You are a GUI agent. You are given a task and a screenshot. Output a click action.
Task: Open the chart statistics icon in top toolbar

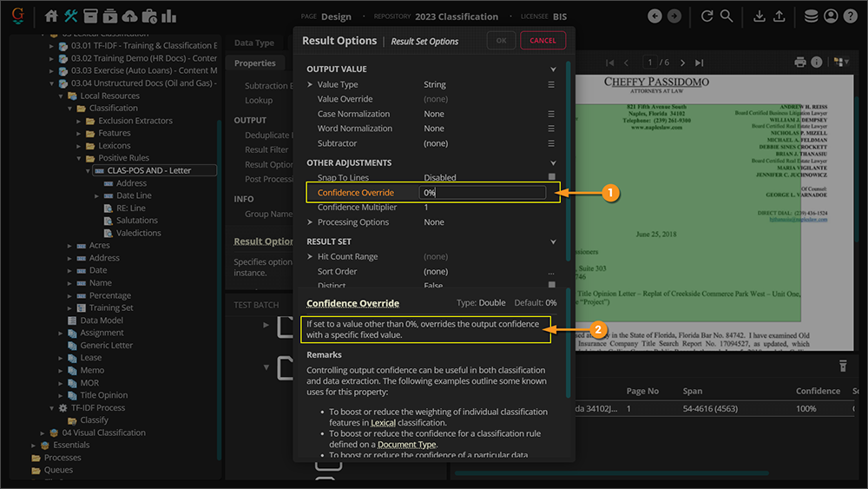click(168, 17)
